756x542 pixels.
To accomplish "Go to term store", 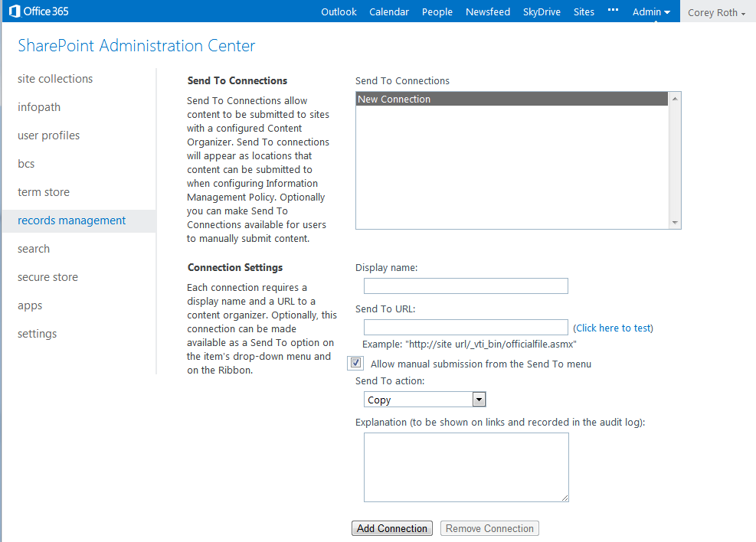I will (x=44, y=192).
